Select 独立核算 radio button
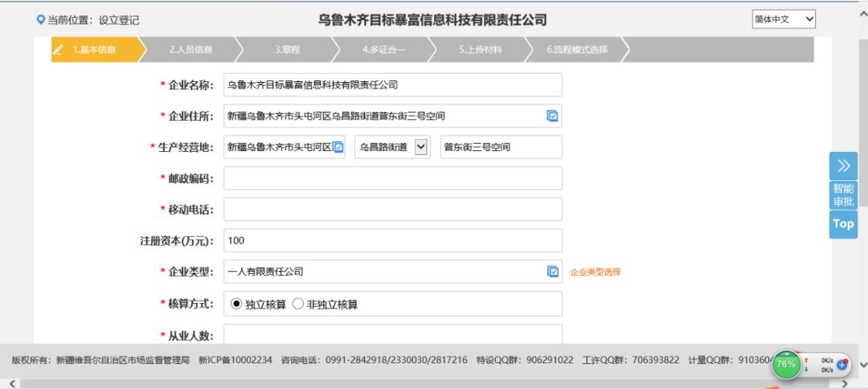Viewport: 868px width, 389px height. point(235,304)
